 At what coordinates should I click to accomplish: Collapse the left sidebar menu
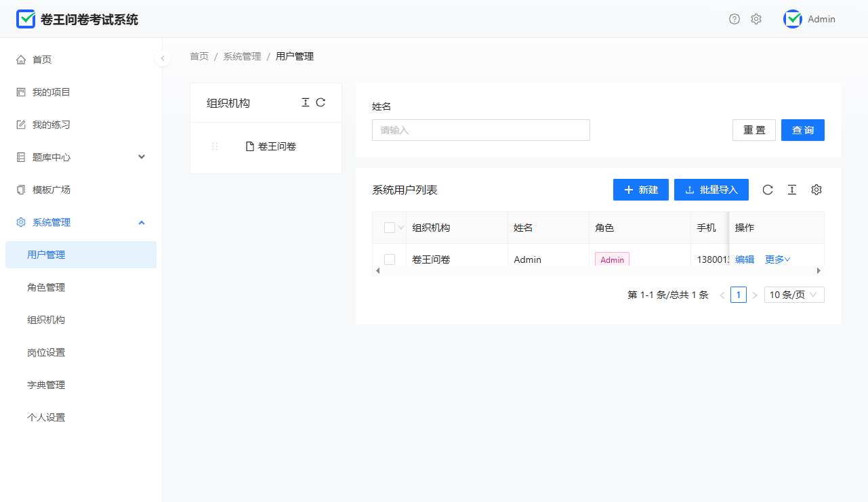(x=163, y=58)
